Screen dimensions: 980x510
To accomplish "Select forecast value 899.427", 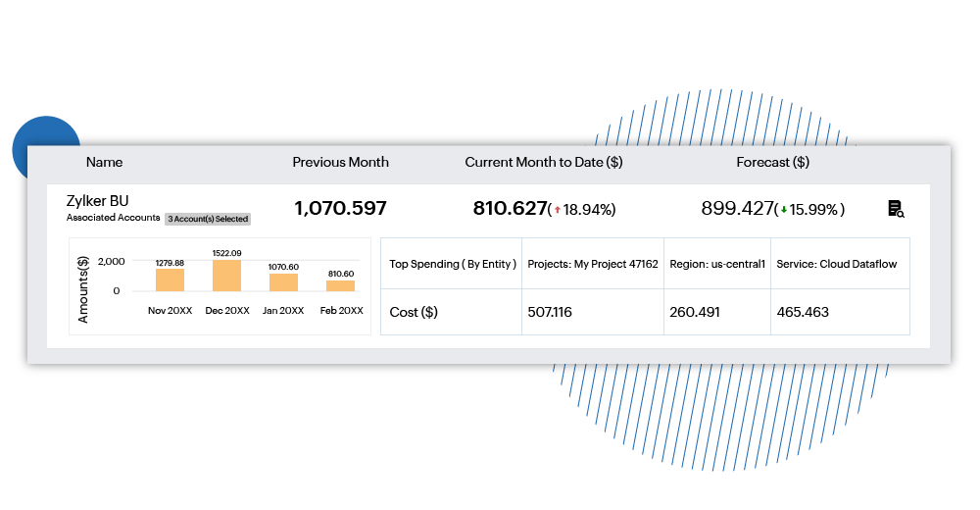I will [x=738, y=208].
